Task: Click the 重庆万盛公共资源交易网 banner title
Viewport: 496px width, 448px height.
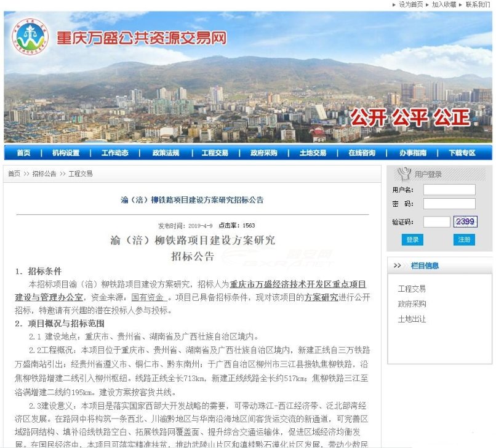Action: pyautogui.click(x=142, y=38)
